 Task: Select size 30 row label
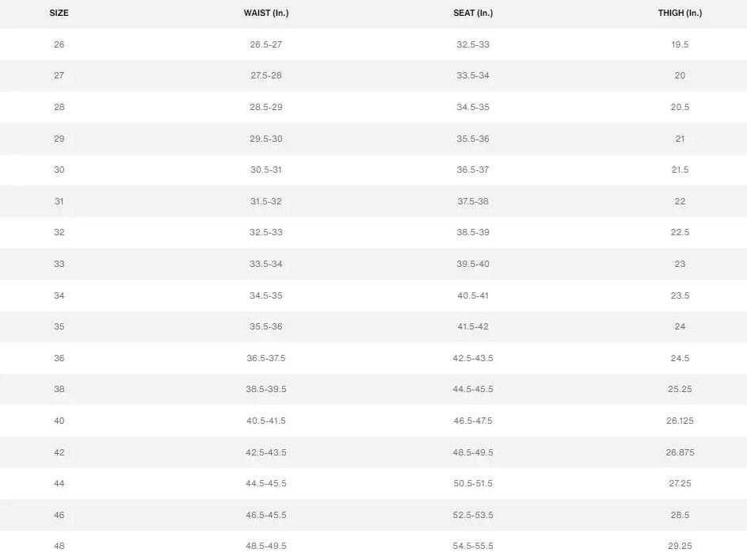click(x=59, y=170)
